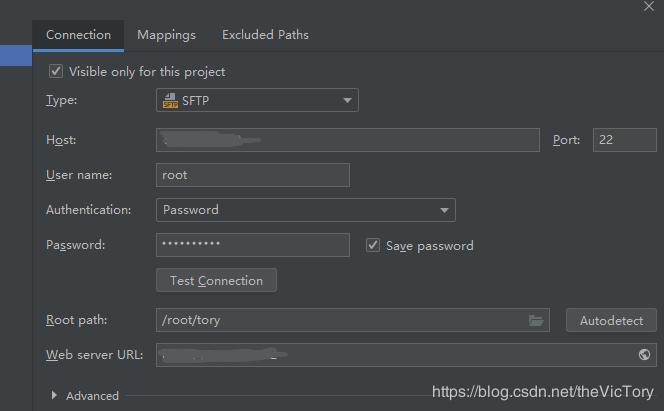Click the globe icon in Web server URL
664x411 pixels.
tap(645, 355)
